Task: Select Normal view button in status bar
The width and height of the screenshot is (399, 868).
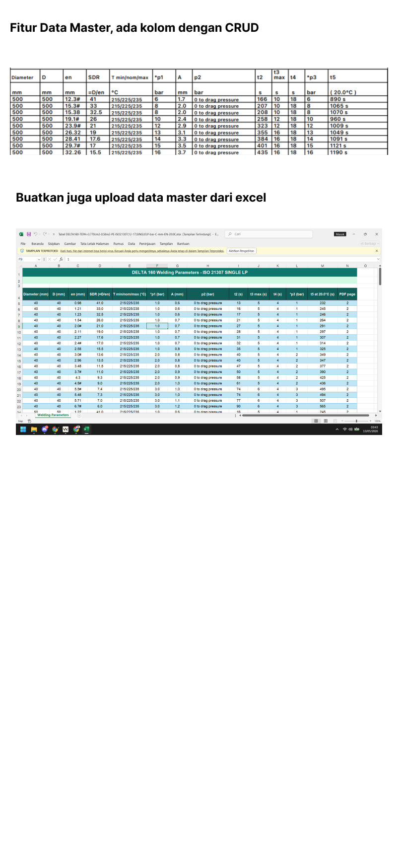Action: point(316,421)
